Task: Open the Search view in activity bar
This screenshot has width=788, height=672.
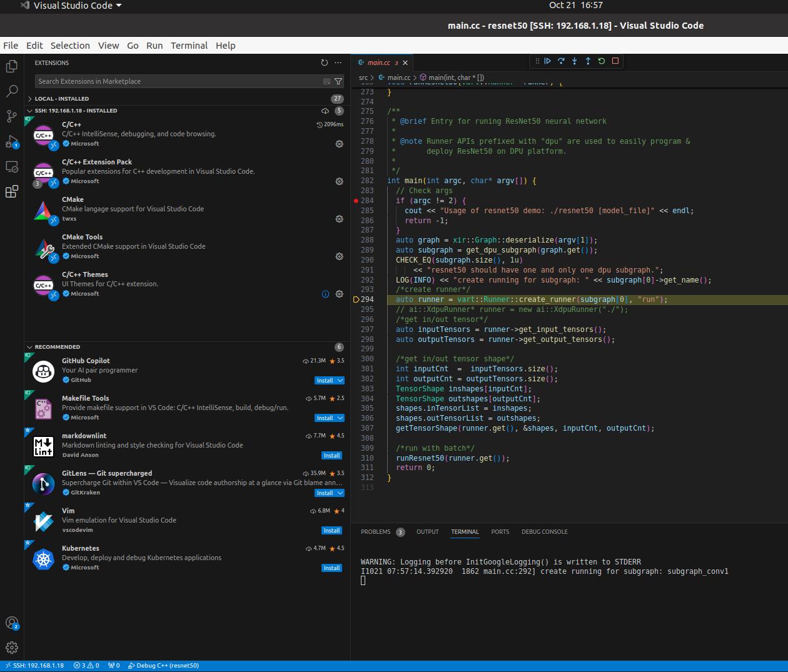Action: (x=11, y=91)
